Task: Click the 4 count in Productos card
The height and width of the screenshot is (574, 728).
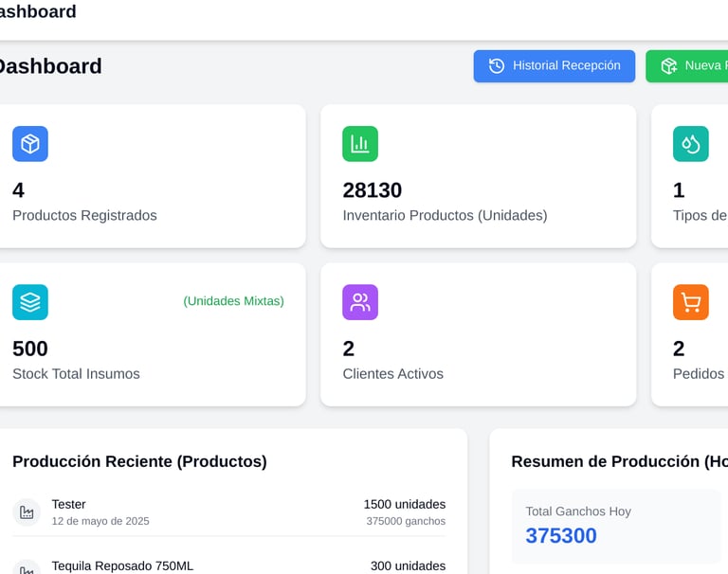Action: click(x=19, y=190)
